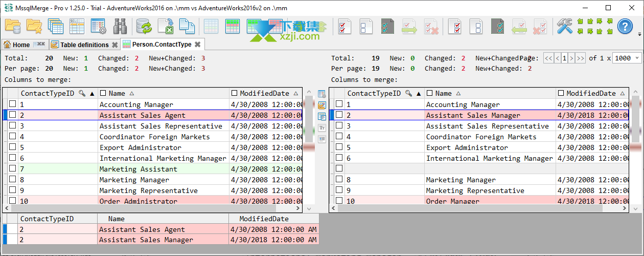The width and height of the screenshot is (644, 256).
Task: Click the top middle-strip table icon
Action: click(x=322, y=94)
